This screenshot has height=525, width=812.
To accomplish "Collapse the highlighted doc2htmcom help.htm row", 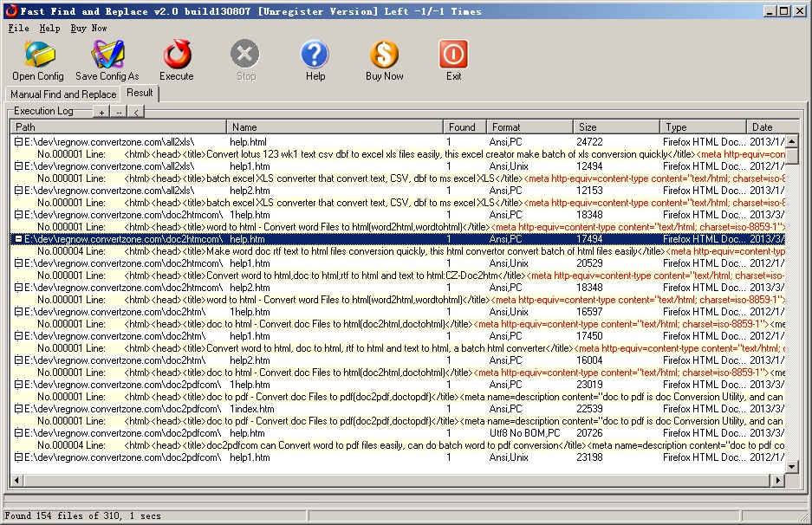I will [x=17, y=238].
